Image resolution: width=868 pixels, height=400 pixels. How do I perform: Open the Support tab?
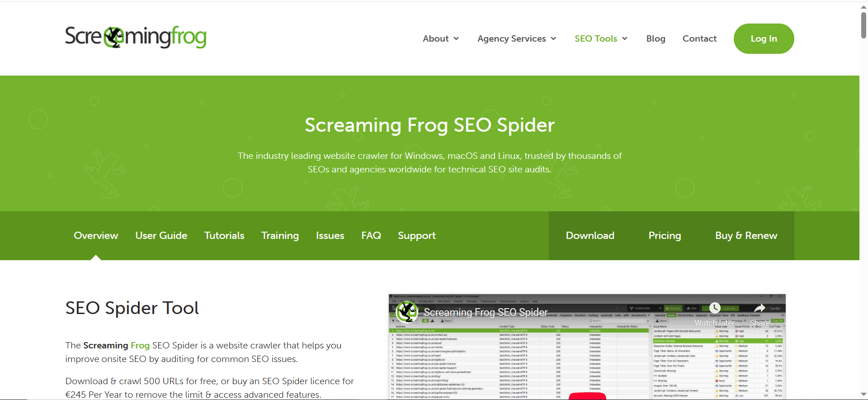[417, 235]
